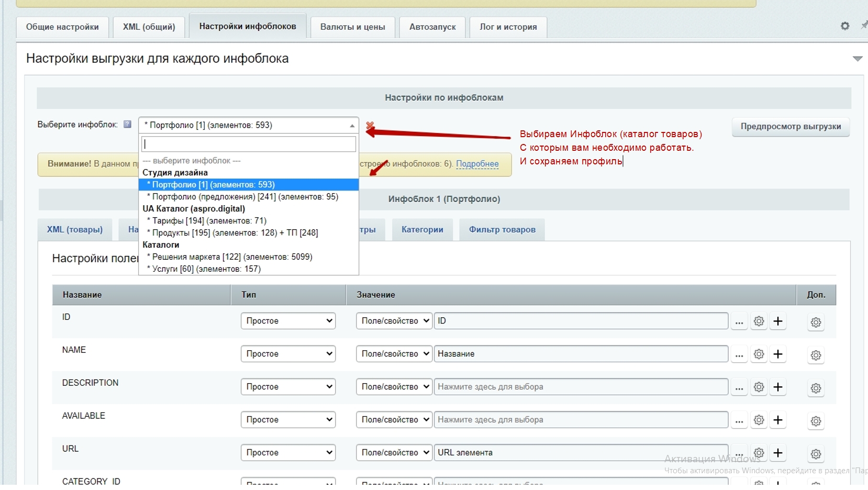
Task: Open the Лог и история tab
Action: pos(508,27)
